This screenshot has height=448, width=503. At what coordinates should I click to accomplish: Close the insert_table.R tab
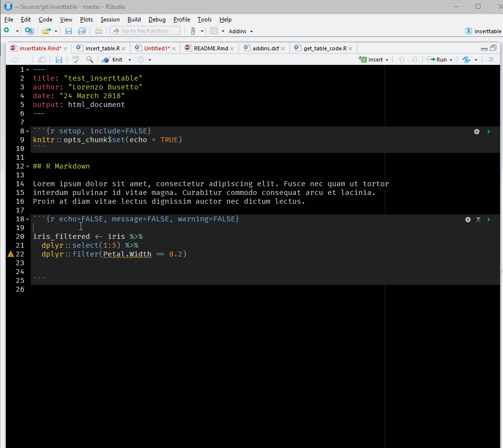124,49
